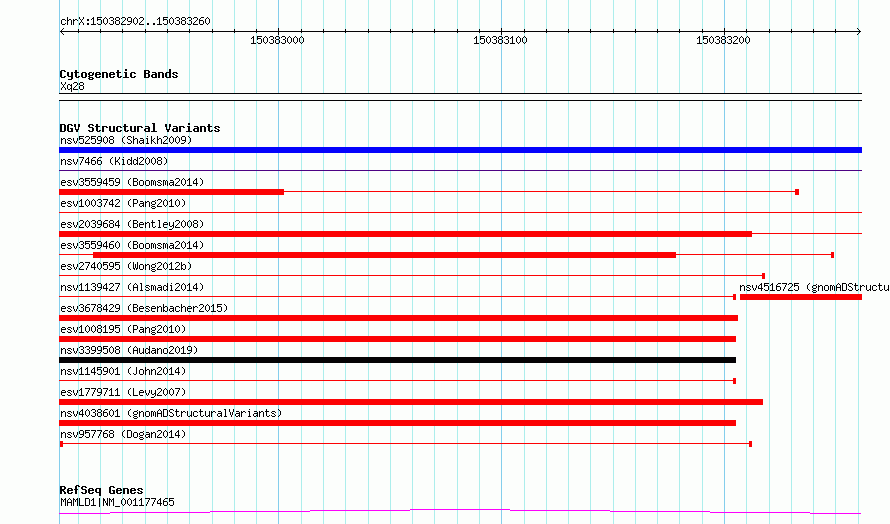Click the esv3559459 (Boomsma2014) label
This screenshot has width=890, height=524.
(x=132, y=182)
